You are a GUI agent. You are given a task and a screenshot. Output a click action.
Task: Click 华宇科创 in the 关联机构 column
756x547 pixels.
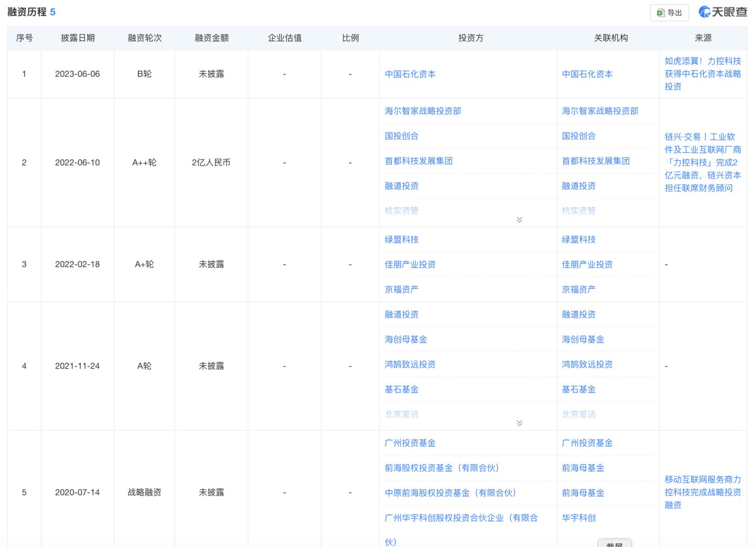point(579,518)
